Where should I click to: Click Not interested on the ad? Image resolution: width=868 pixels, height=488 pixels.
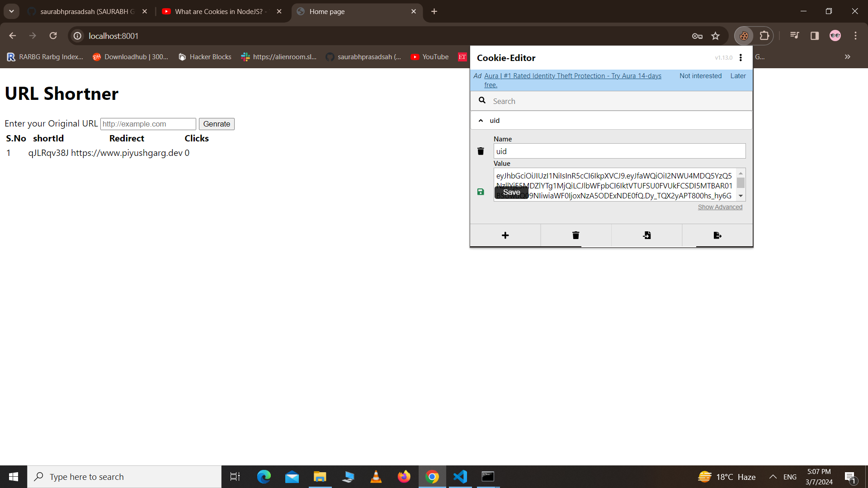click(x=700, y=76)
